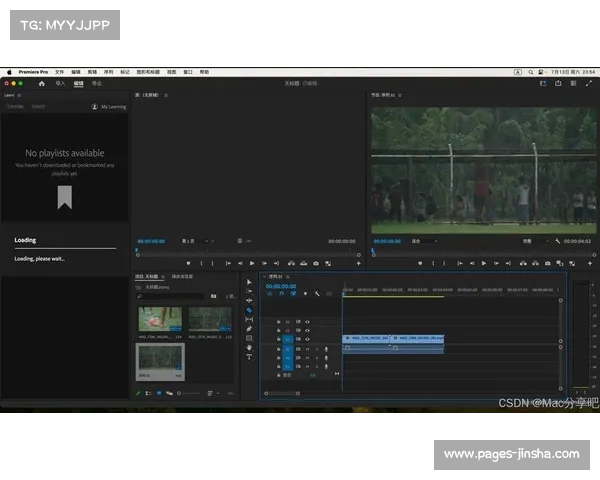
Task: Toggle V1 track output eye
Action: (x=307, y=339)
